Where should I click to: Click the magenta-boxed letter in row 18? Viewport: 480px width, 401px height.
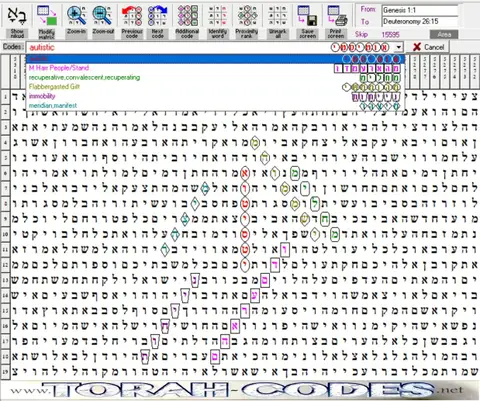pyautogui.click(x=215, y=356)
